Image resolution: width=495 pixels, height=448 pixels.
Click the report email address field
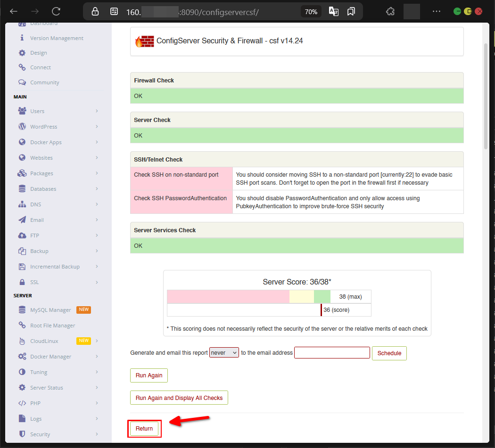click(332, 353)
